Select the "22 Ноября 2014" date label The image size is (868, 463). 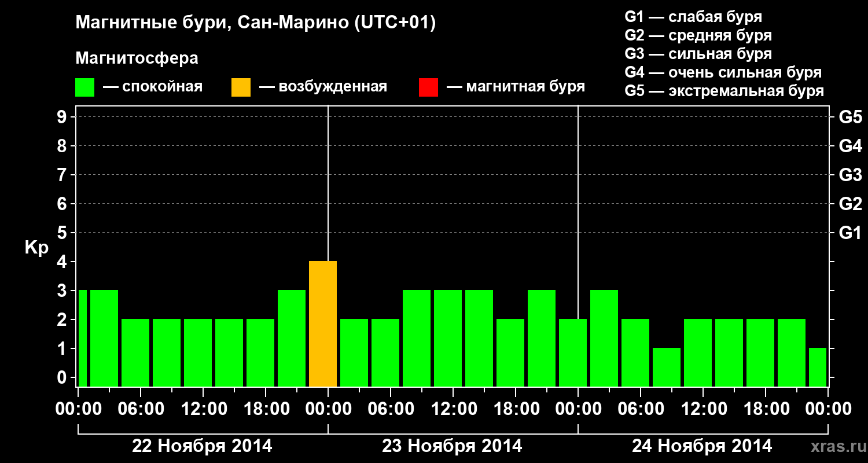(202, 446)
